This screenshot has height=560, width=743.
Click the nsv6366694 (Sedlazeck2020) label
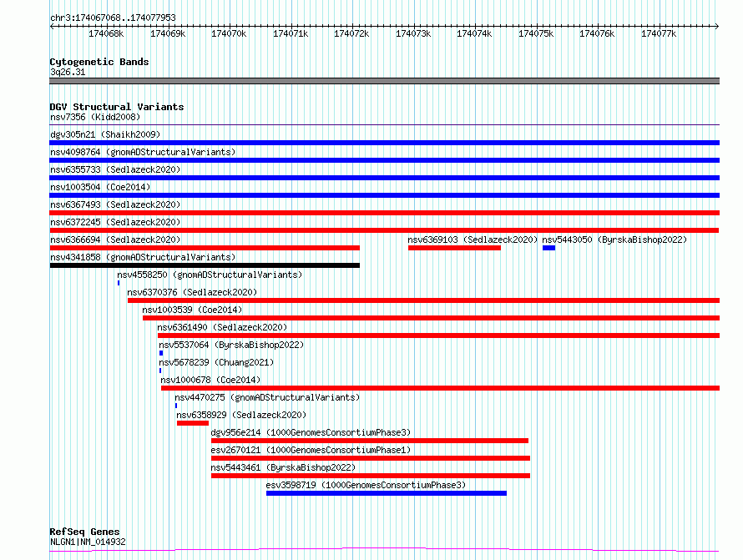(x=115, y=240)
